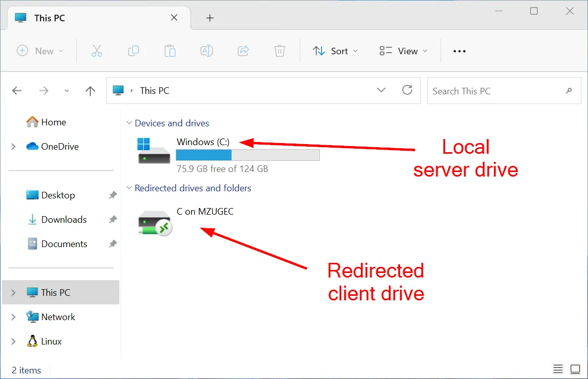Collapse the Devices and drives group
588x379 pixels.
[x=129, y=123]
